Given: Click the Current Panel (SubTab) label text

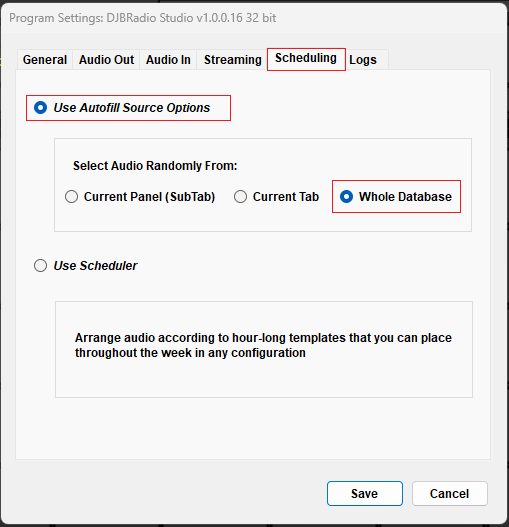Looking at the screenshot, I should tap(149, 197).
